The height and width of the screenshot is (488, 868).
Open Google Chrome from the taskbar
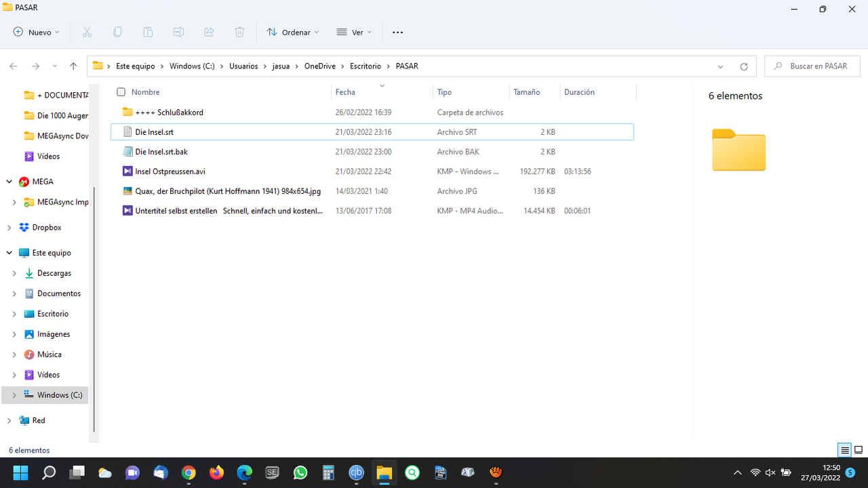coord(189,473)
